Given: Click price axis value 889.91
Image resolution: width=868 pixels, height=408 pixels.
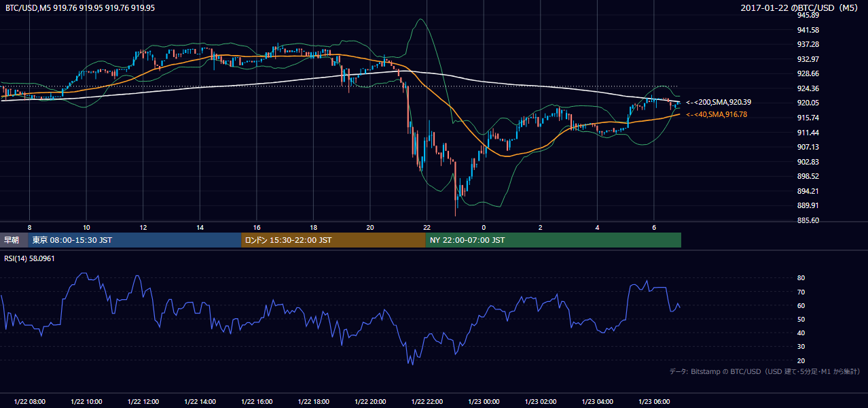Looking at the screenshot, I should click(x=808, y=205).
